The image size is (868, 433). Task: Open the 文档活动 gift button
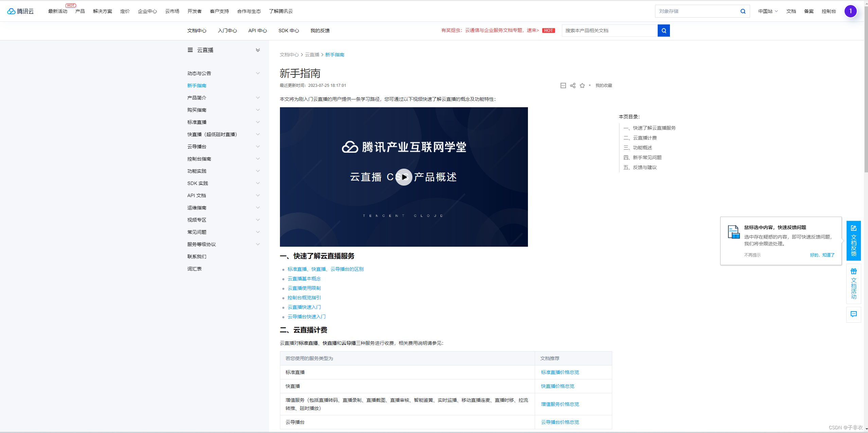[x=853, y=284]
